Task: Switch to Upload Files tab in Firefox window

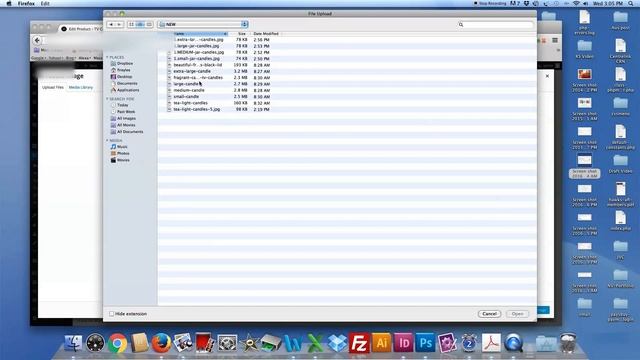Action: (x=53, y=87)
